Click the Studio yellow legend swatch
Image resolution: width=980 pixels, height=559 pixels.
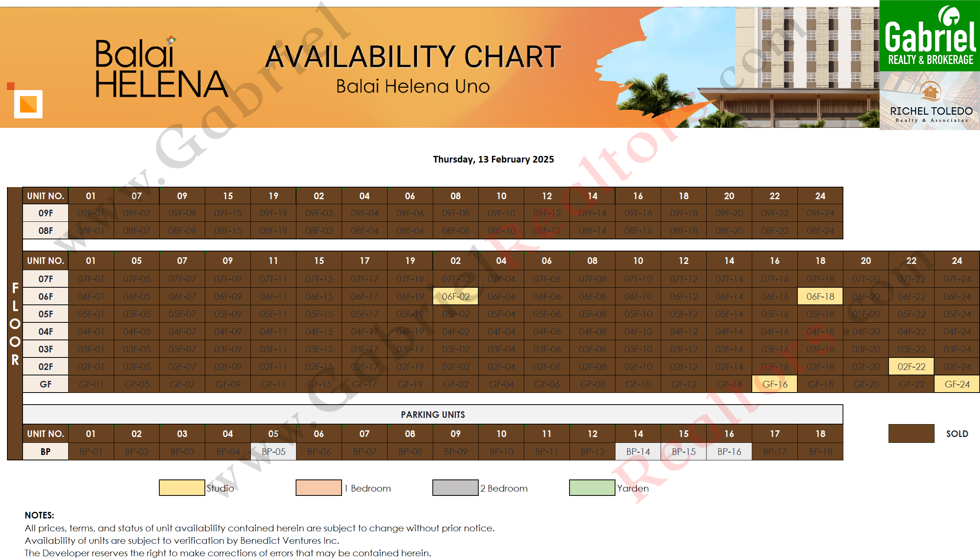pyautogui.click(x=182, y=488)
